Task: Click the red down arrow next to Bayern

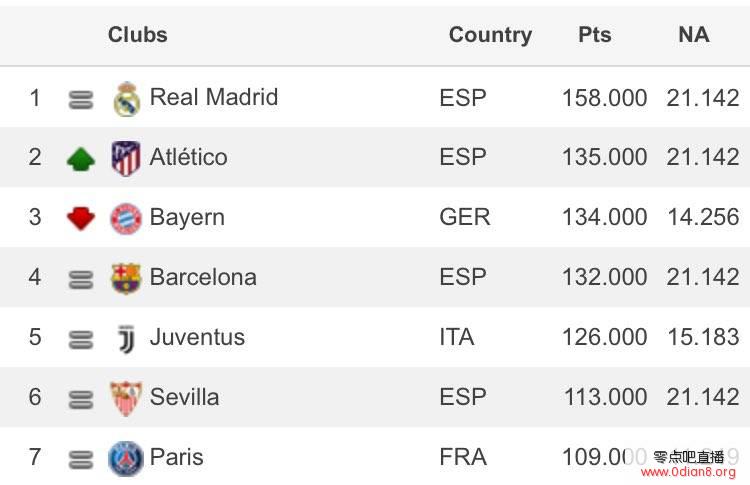Action: tap(81, 218)
